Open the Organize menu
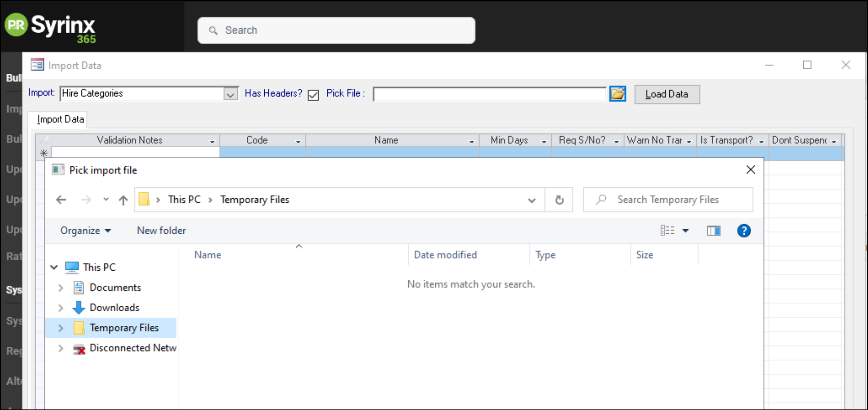868x410 pixels. coord(84,230)
